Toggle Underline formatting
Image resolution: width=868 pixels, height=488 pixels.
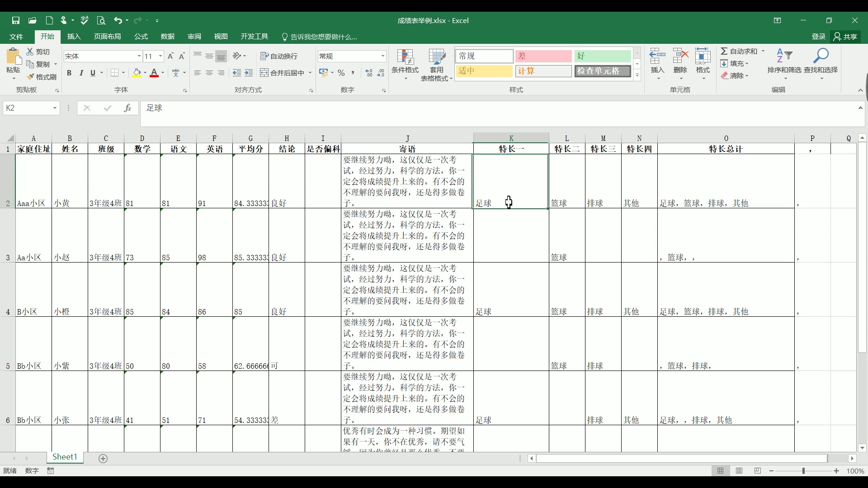[93, 73]
